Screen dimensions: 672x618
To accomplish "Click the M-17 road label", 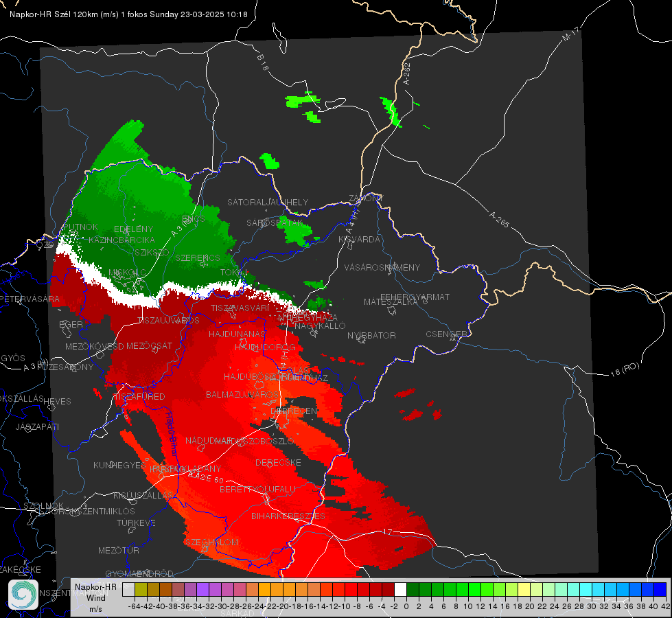I will click(571, 34).
